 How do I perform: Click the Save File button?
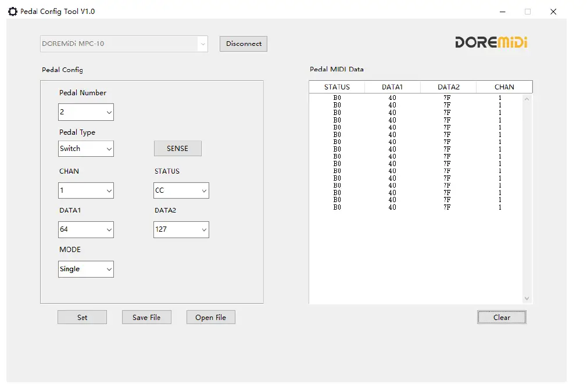click(x=146, y=317)
